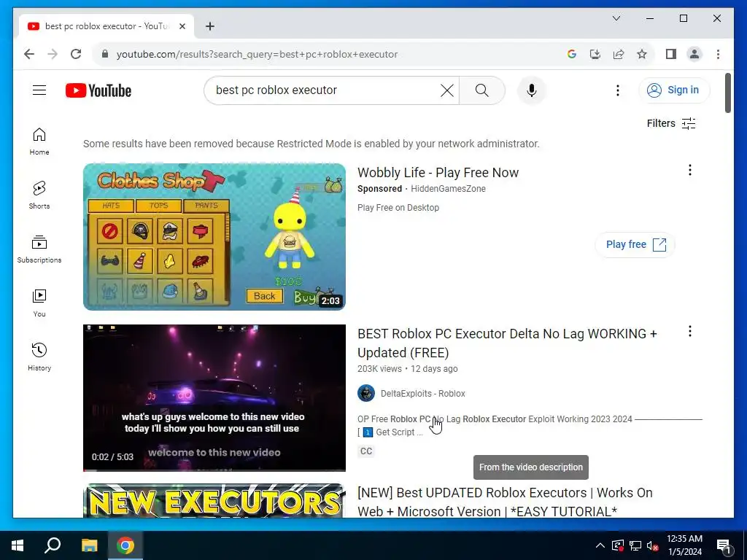Open the muted volume tray icon
Screen dimensions: 747x560
tap(653, 545)
